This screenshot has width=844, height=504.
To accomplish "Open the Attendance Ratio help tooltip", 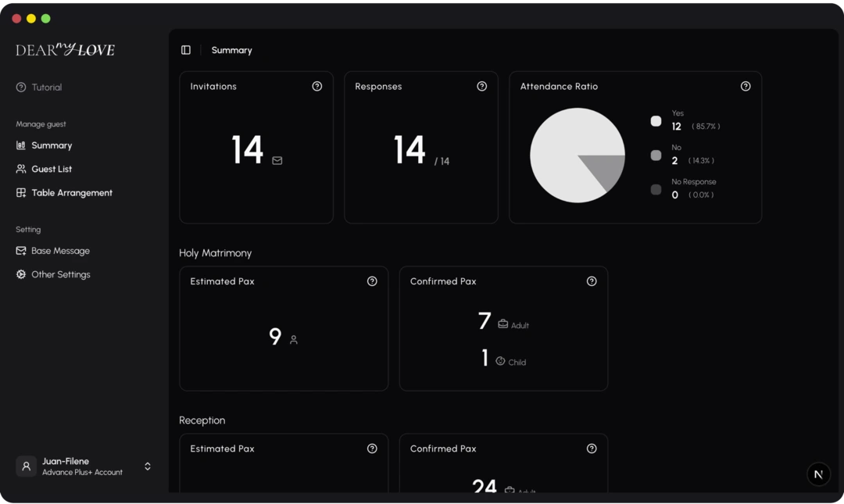I will pyautogui.click(x=746, y=86).
